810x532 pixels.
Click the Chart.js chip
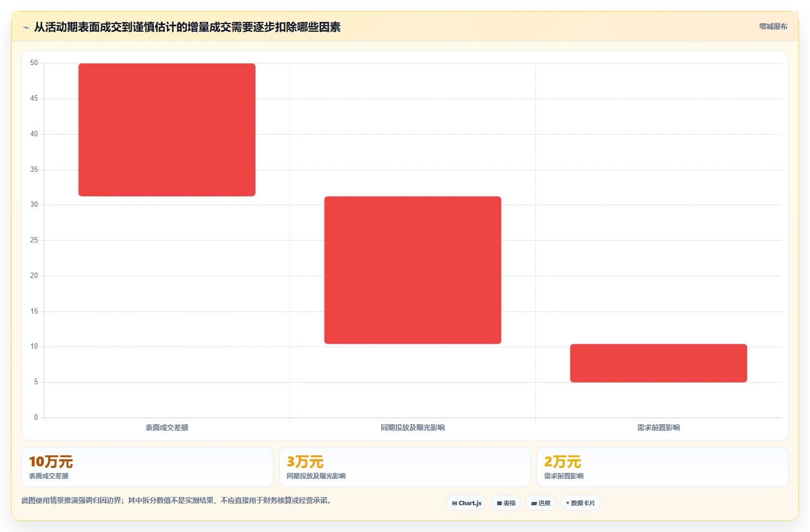(x=466, y=503)
